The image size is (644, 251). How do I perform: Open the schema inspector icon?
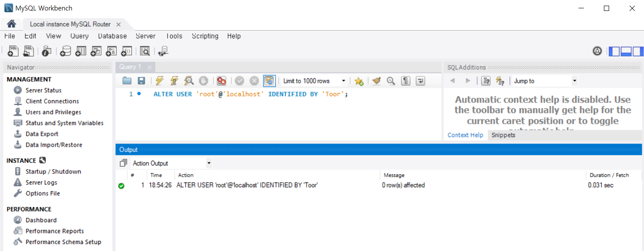click(x=47, y=51)
